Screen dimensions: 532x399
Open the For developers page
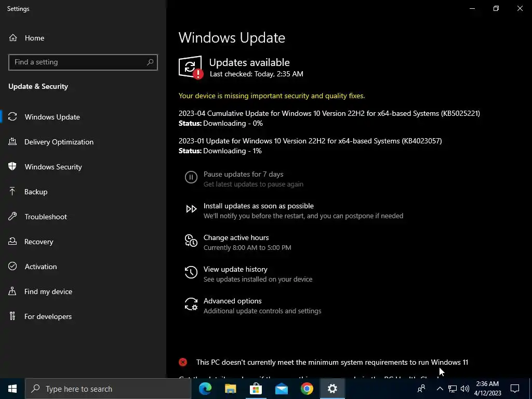point(48,316)
